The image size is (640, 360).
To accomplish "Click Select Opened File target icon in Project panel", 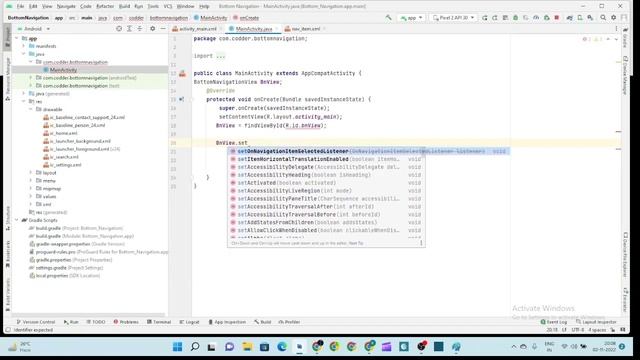I will 119,29.
